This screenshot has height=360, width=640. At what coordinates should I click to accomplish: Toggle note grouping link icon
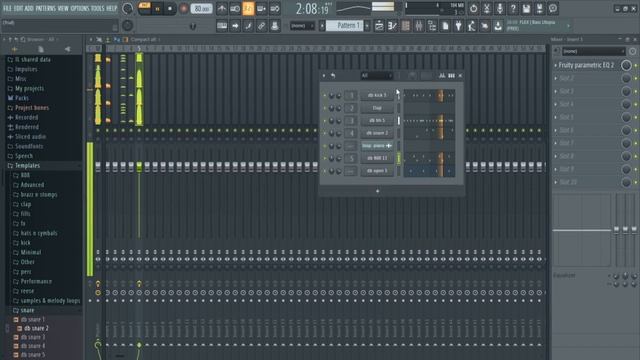click(261, 26)
